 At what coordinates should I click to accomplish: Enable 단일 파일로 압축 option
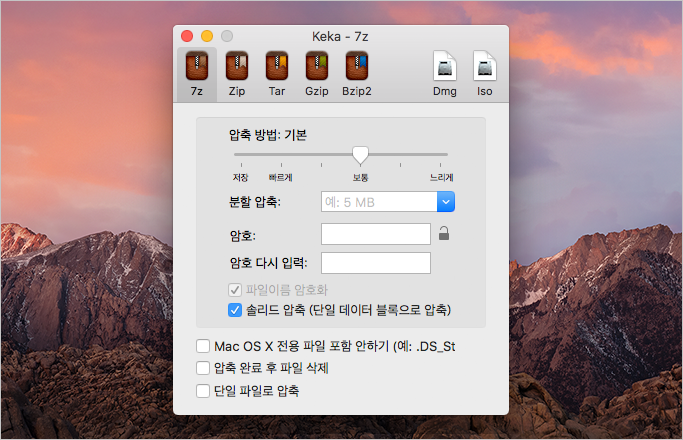point(203,391)
